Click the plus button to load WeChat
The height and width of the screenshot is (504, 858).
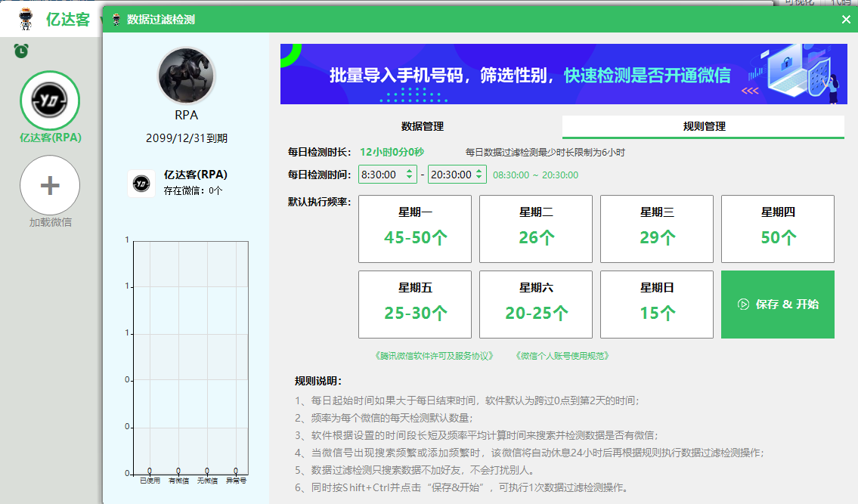[x=50, y=186]
